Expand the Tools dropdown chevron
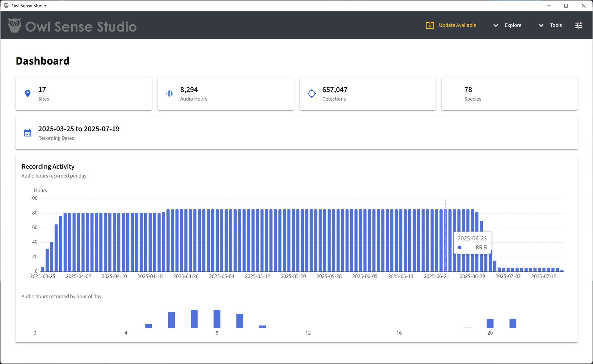This screenshot has height=364, width=593. 541,25
